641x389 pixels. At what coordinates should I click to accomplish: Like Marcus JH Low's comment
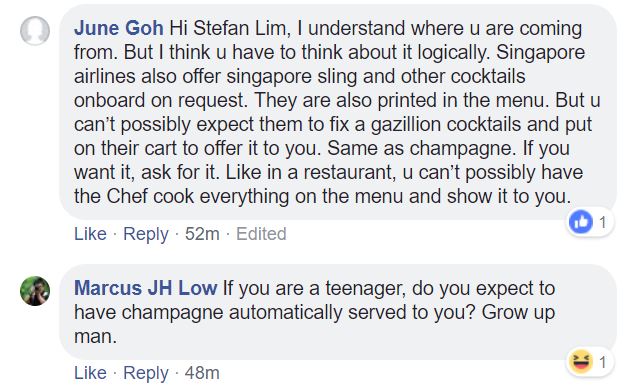click(x=90, y=373)
